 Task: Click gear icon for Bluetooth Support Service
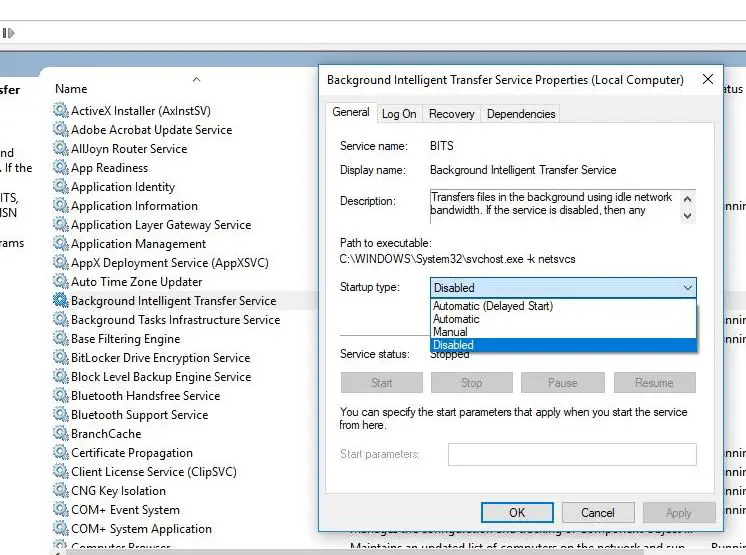[60, 415]
